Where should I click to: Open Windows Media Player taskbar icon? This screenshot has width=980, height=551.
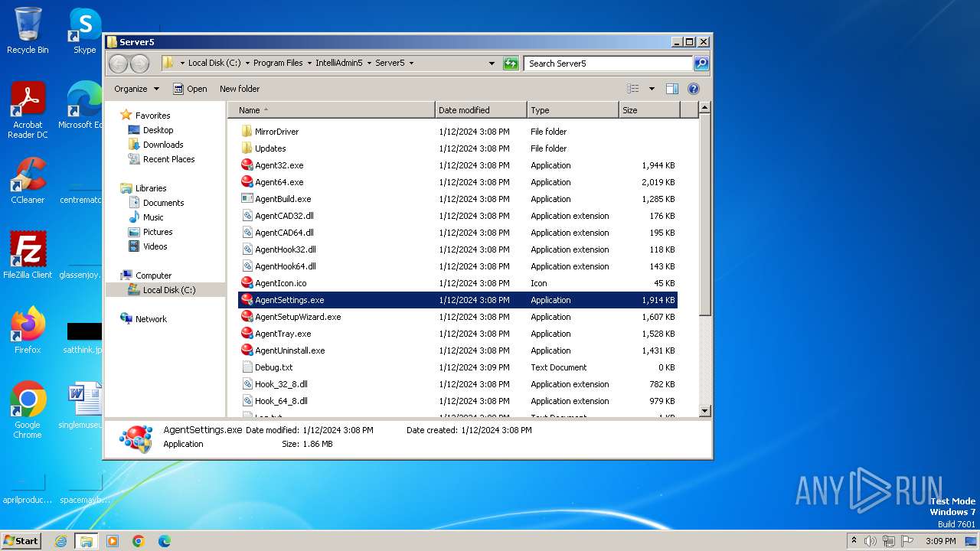(113, 541)
